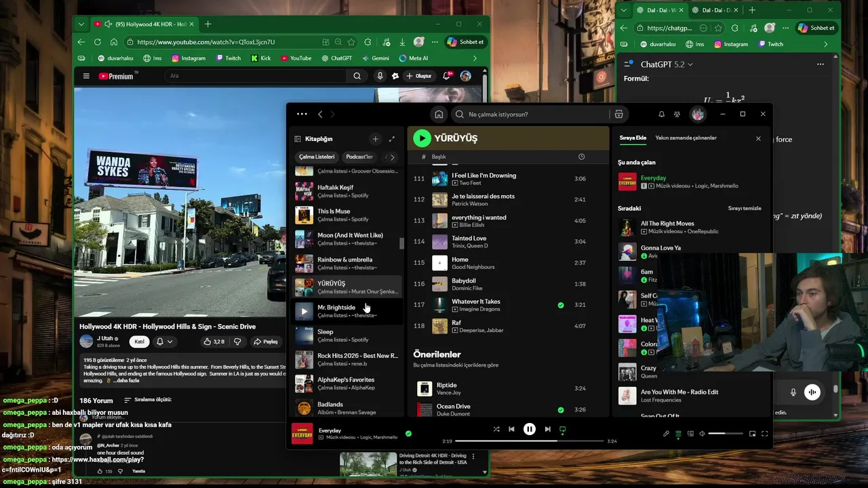This screenshot has width=868, height=488.
Task: Share video with Paylaş button
Action: click(x=265, y=342)
